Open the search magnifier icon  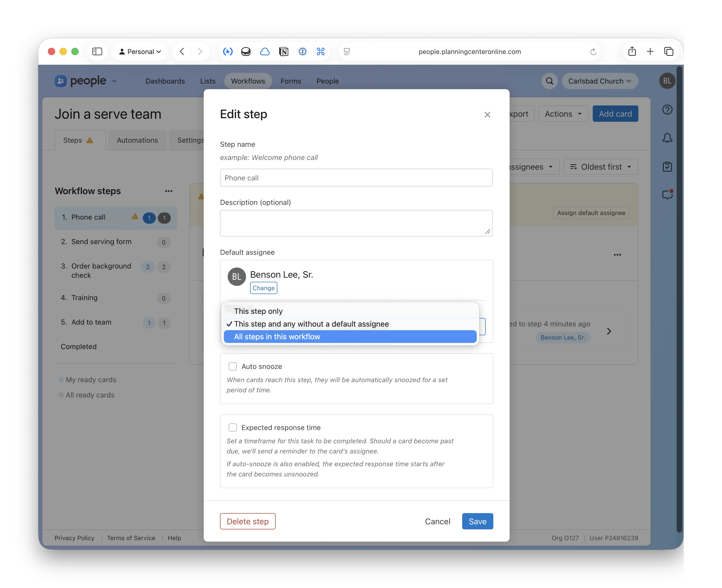click(x=549, y=81)
